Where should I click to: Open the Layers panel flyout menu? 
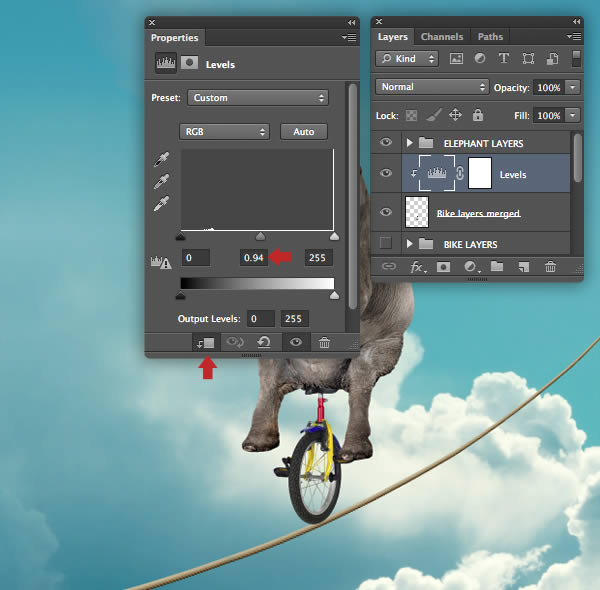click(574, 36)
